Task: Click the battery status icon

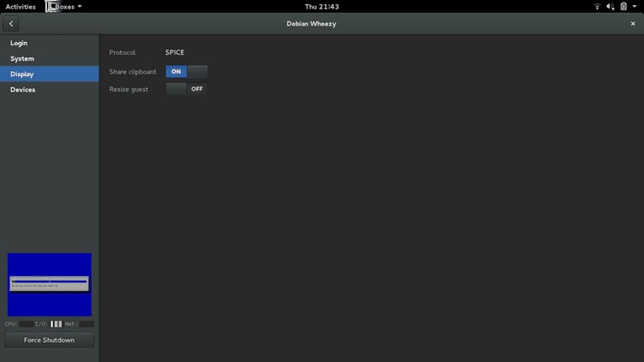Action: point(623,7)
